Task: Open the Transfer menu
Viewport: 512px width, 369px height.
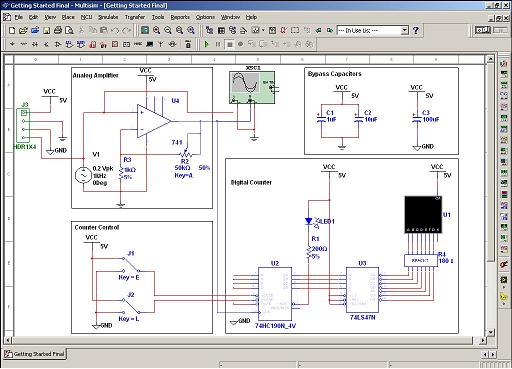Action: (135, 17)
